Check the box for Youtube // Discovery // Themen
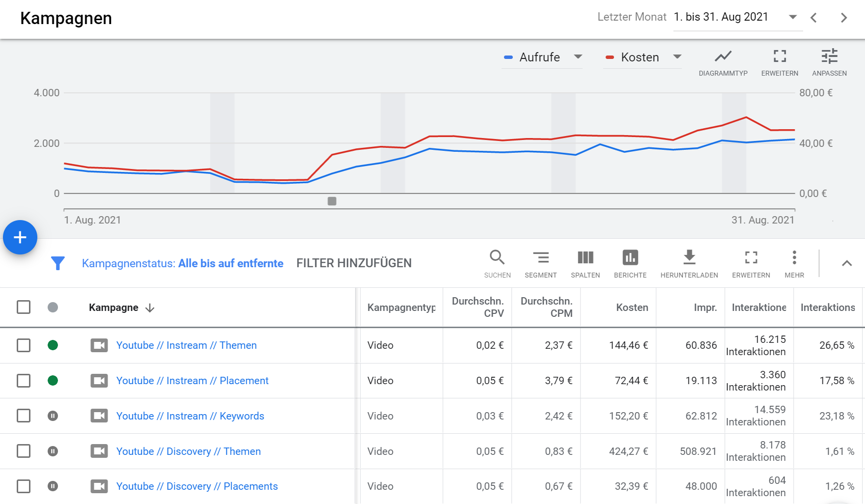Viewport: 865px width, 504px height. (x=24, y=451)
